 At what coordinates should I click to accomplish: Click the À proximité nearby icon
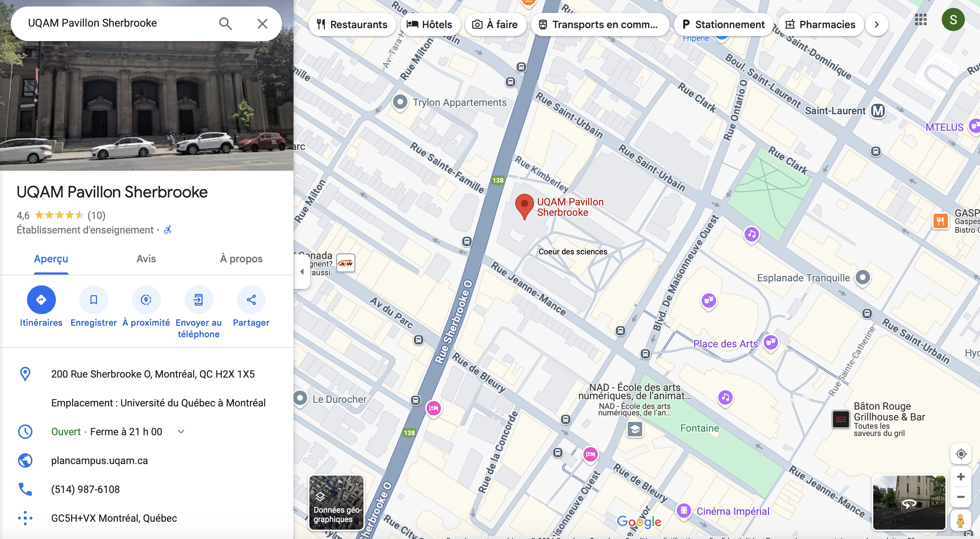click(146, 299)
